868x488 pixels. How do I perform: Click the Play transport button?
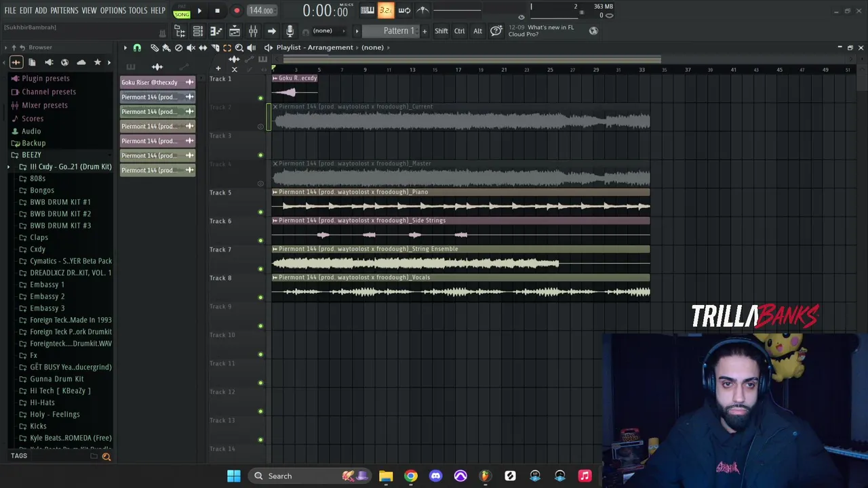click(199, 11)
